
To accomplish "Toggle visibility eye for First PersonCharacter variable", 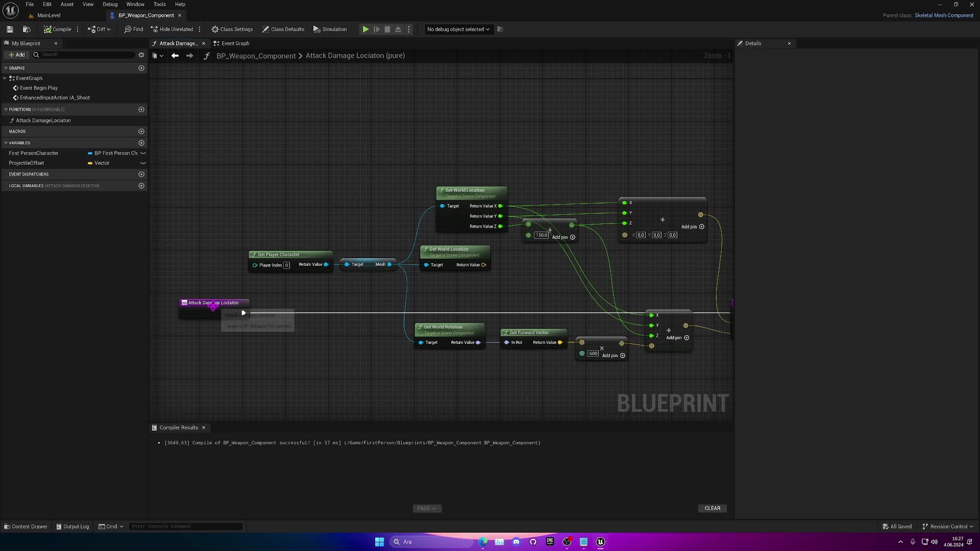I will 143,153.
